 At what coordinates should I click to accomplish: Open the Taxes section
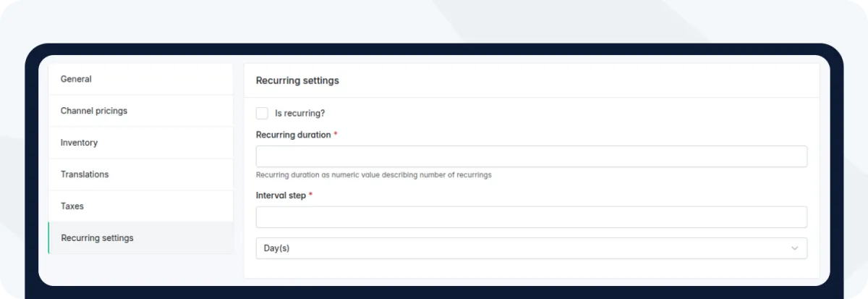72,206
